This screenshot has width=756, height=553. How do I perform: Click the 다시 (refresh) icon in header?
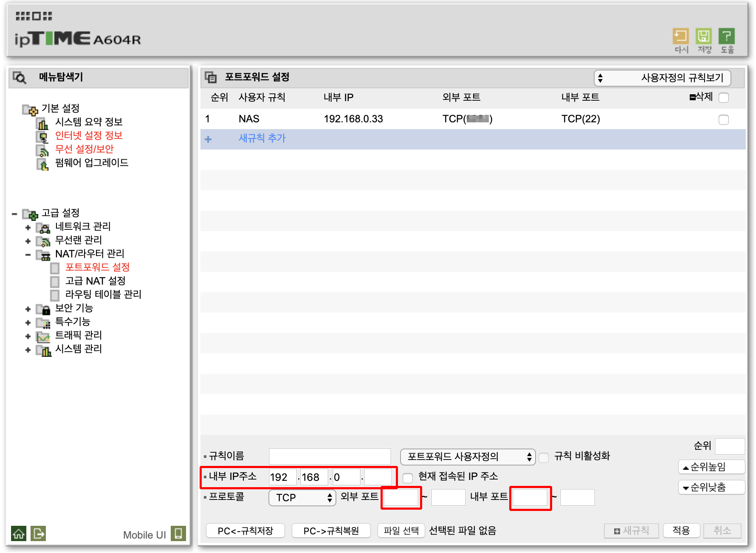pyautogui.click(x=680, y=36)
